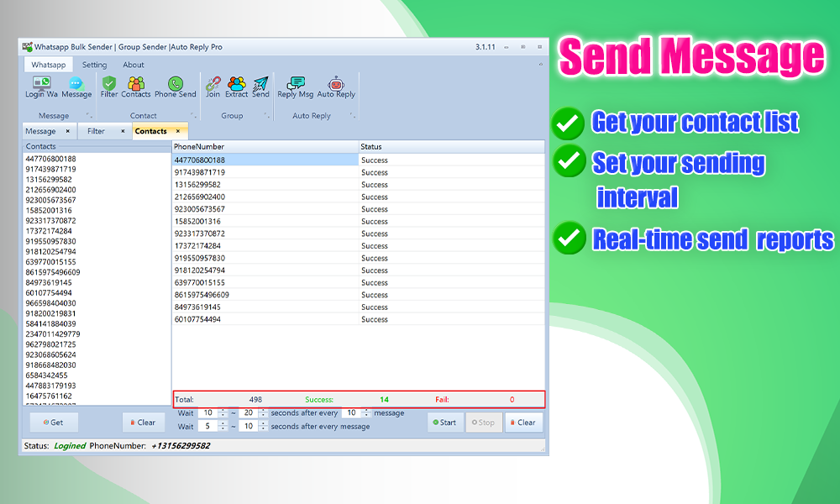This screenshot has height=504, width=840.
Task: Select table row 8615975496609
Action: tap(359, 295)
